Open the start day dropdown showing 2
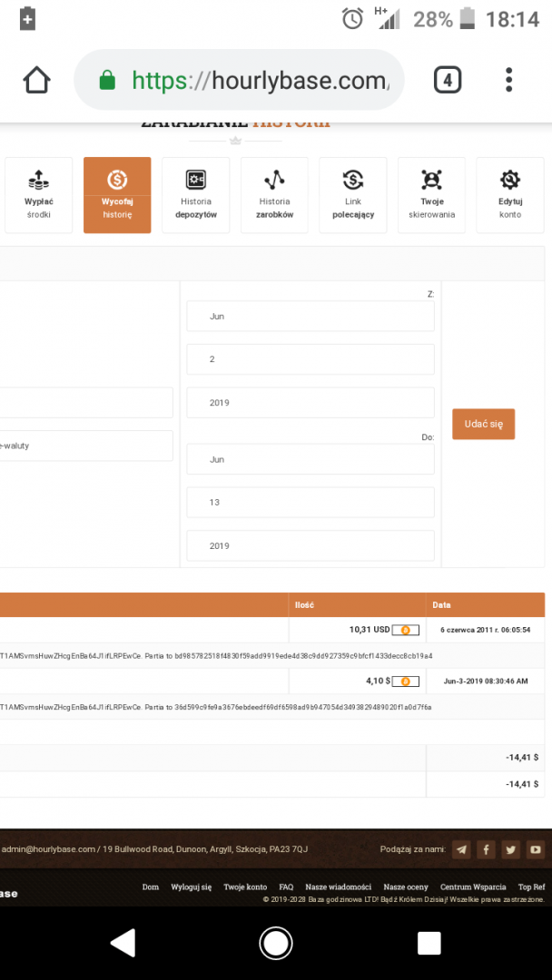 pos(310,359)
